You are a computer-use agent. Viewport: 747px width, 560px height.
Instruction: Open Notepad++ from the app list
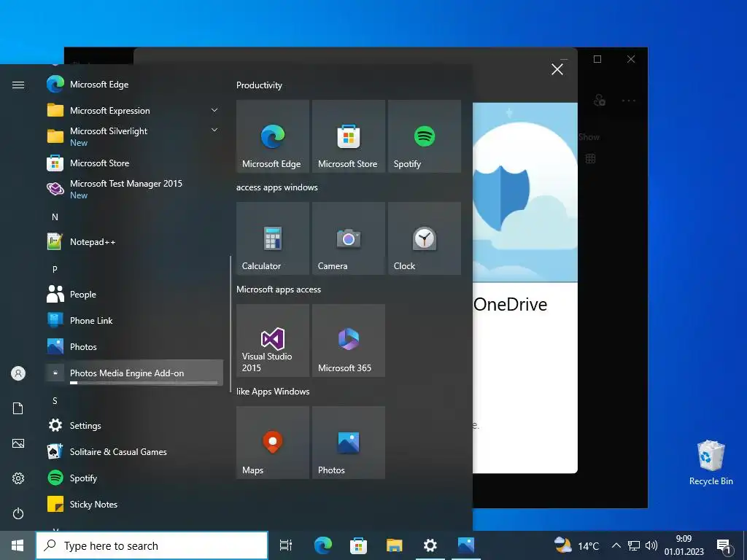133,242
